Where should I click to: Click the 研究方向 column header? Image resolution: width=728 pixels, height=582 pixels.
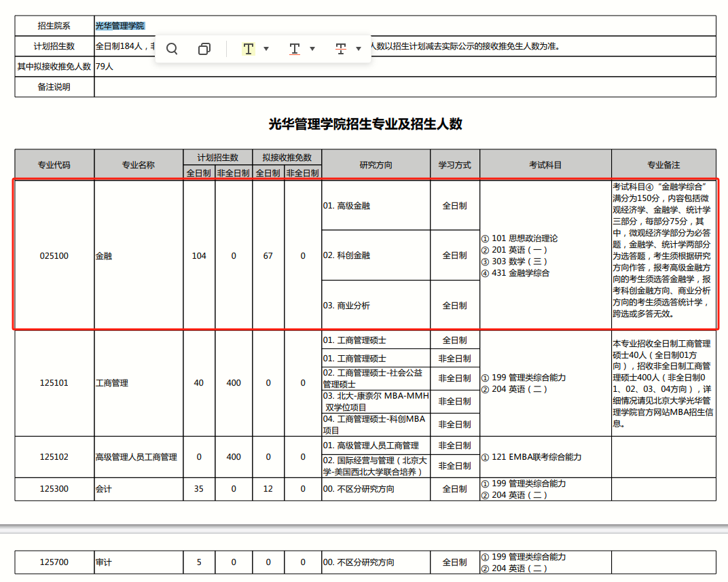coord(376,165)
